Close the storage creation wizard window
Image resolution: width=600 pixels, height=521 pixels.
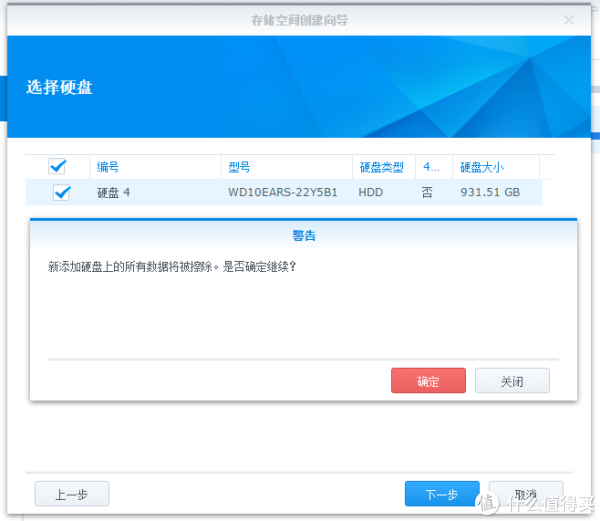coord(568,20)
